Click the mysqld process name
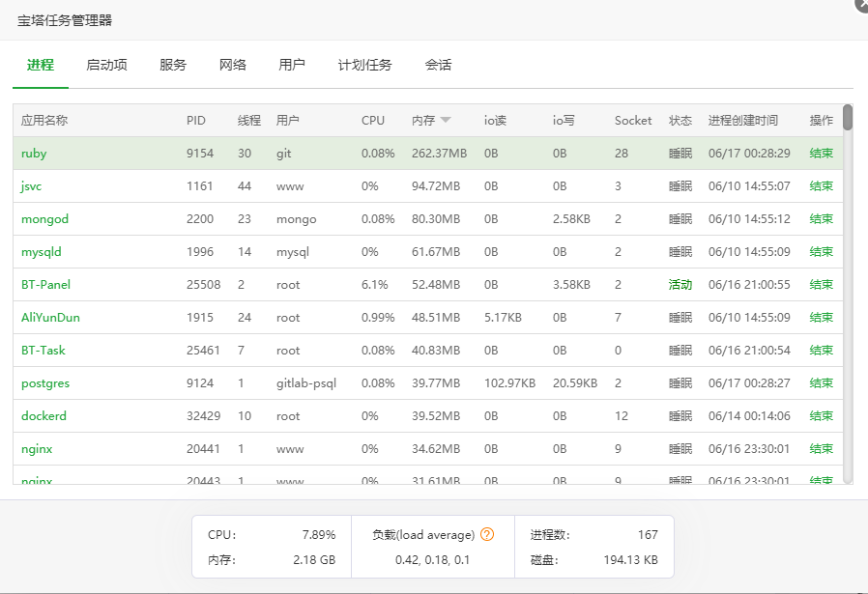 coord(43,251)
